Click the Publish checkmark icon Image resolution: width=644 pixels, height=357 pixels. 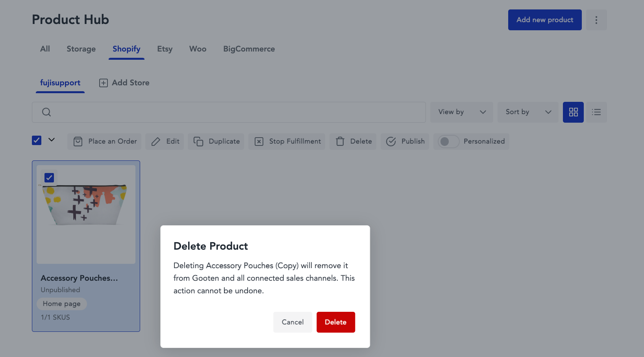391,142
